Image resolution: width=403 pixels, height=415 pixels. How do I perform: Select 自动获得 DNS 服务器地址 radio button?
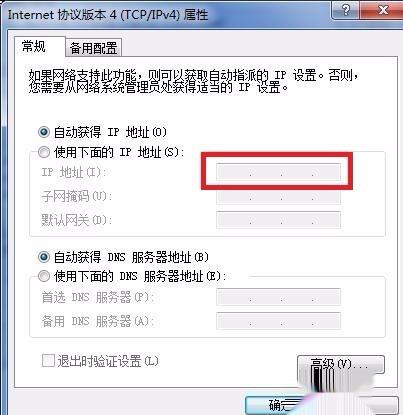(44, 257)
